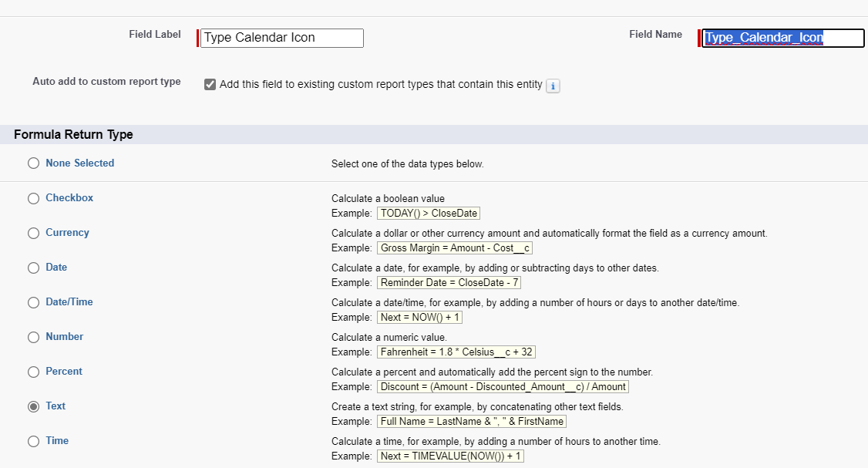Choose Checkbox as formula return type

[x=34, y=198]
